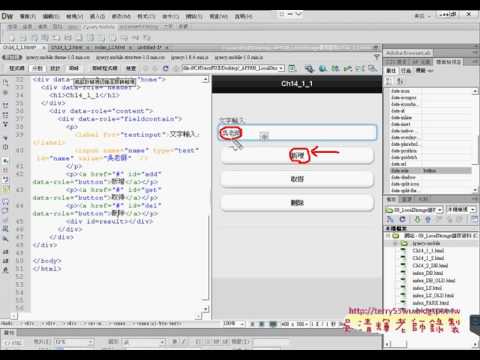Toggle Highlight Invalid Code in coding toolbar
This screenshot has height=360, width=480.
(5, 170)
